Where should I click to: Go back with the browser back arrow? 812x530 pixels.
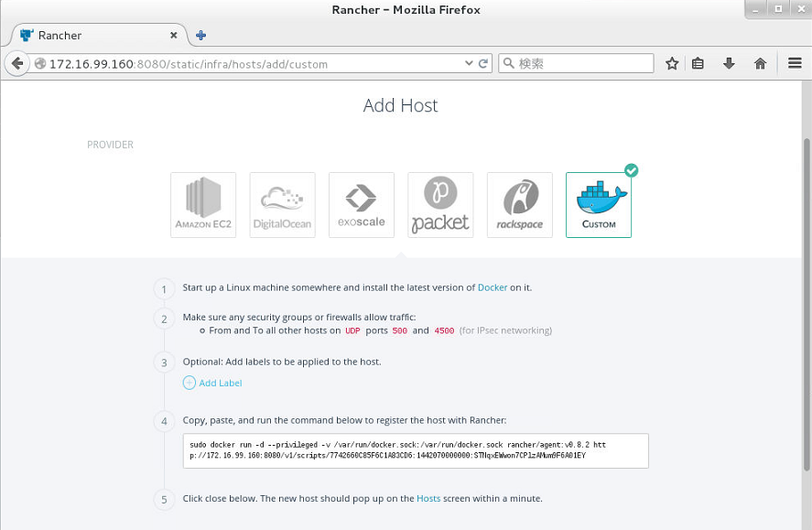coord(17,64)
